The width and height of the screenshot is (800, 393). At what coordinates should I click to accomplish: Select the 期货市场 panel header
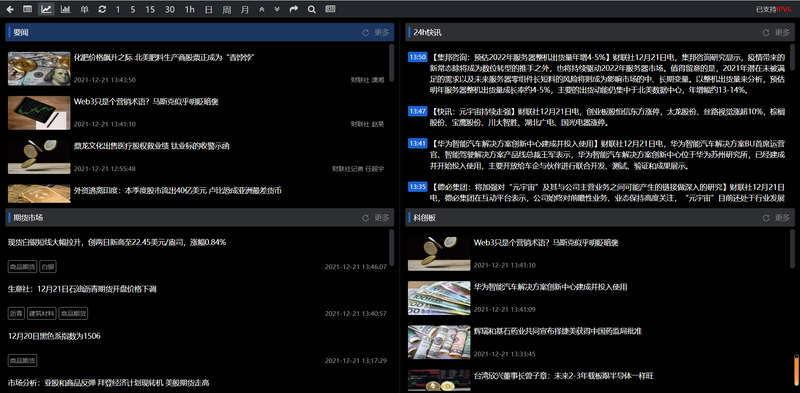pos(199,217)
